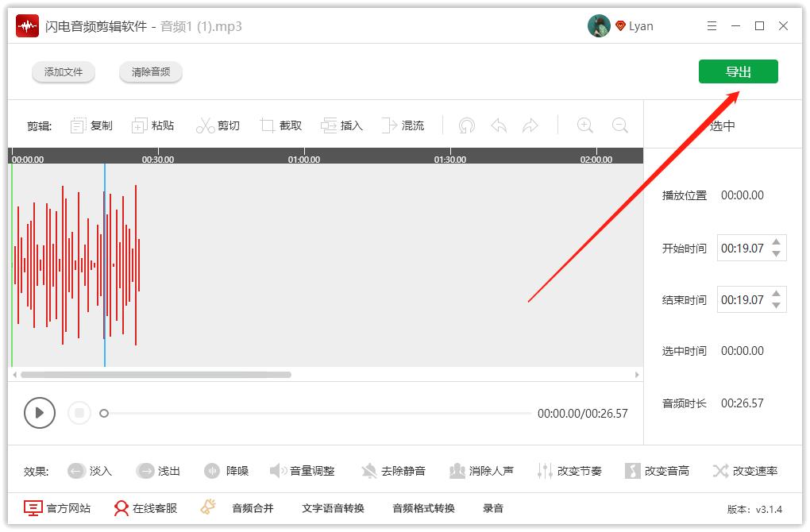Apply 消除人声 vocal removal
This screenshot has width=810, height=532.
481,471
